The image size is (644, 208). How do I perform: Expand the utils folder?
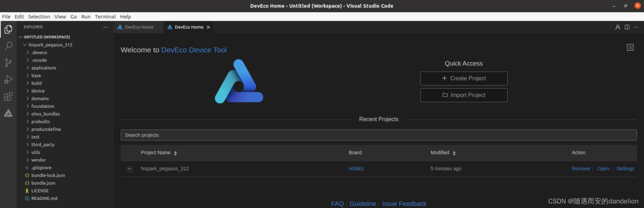[36, 152]
